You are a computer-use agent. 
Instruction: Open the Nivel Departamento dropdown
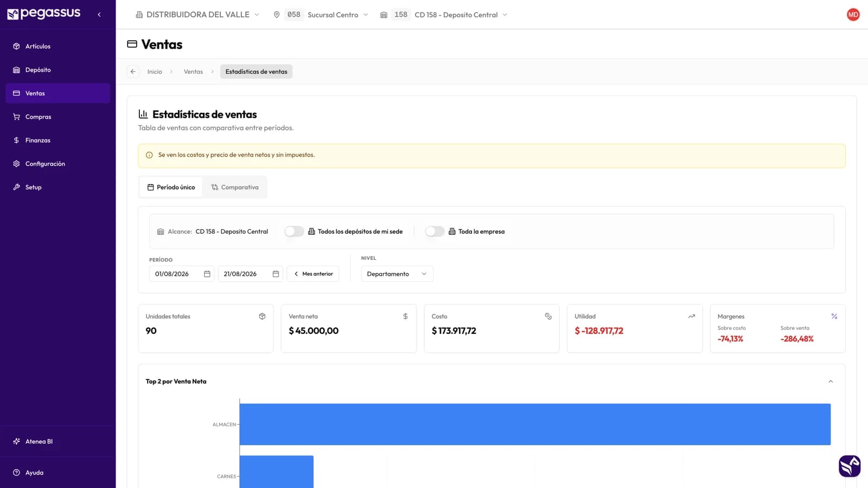(397, 274)
